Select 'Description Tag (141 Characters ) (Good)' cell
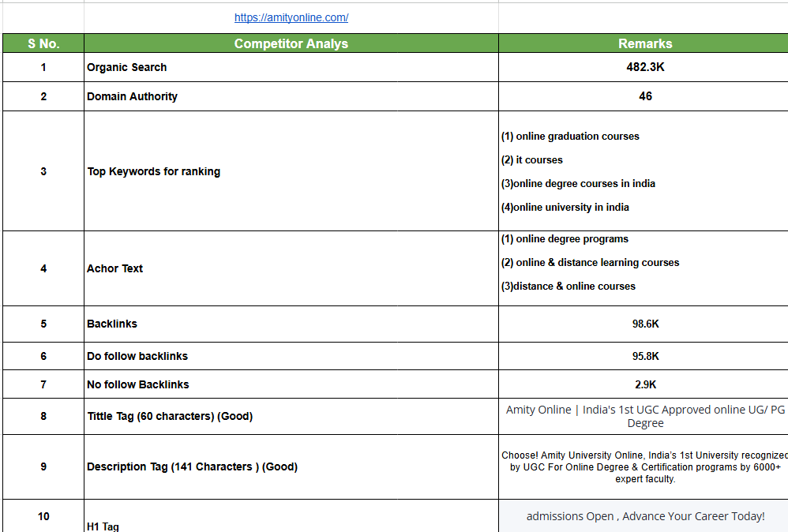 291,466
